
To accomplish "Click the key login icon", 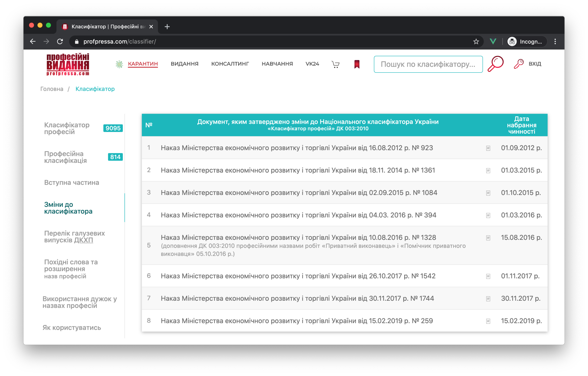I will (518, 64).
